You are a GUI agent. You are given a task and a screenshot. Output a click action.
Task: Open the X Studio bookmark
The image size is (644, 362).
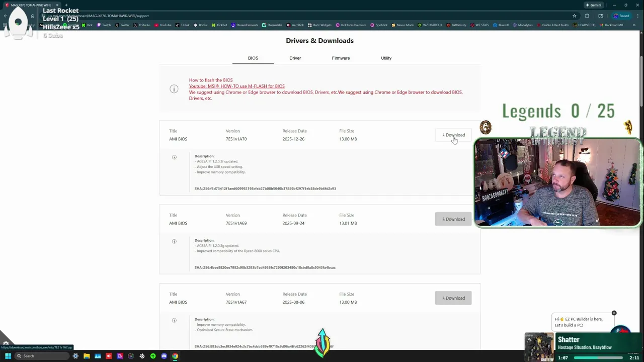[x=142, y=25]
